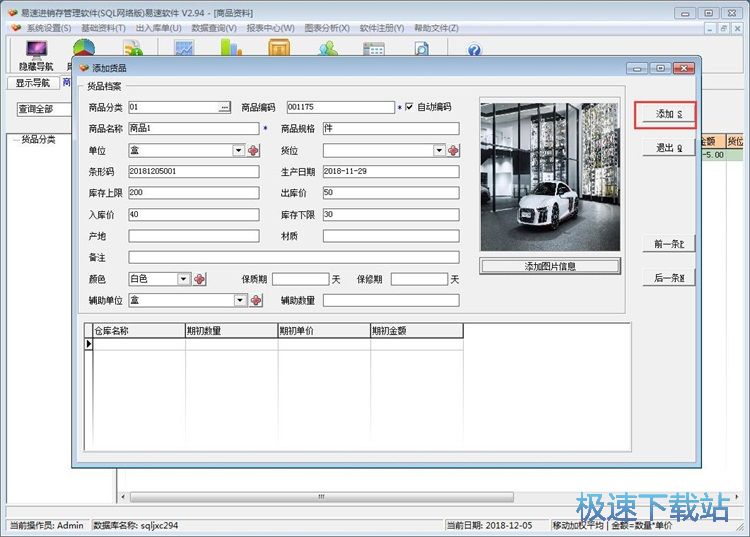This screenshot has width=750, height=537.
Task: Open the 数据查询(V) menu
Action: pos(214,28)
